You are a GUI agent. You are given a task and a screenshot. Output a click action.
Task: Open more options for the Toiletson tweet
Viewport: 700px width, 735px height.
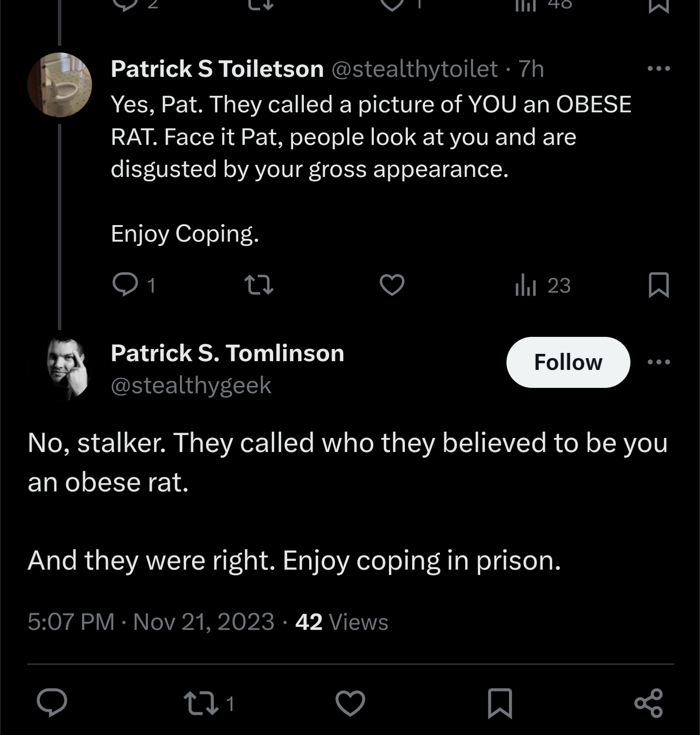[x=659, y=69]
